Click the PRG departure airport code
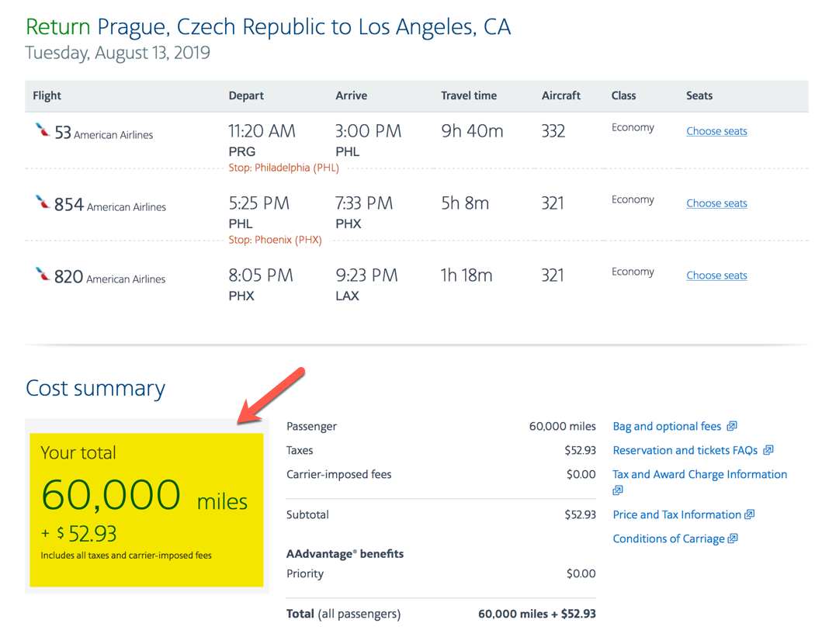The width and height of the screenshot is (822, 644). click(x=241, y=152)
